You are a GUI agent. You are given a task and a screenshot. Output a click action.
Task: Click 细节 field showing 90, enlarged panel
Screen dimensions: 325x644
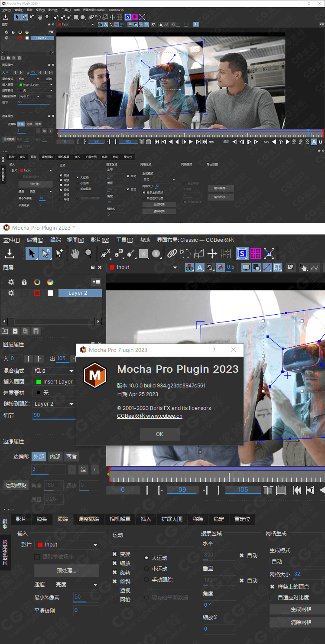(54, 415)
